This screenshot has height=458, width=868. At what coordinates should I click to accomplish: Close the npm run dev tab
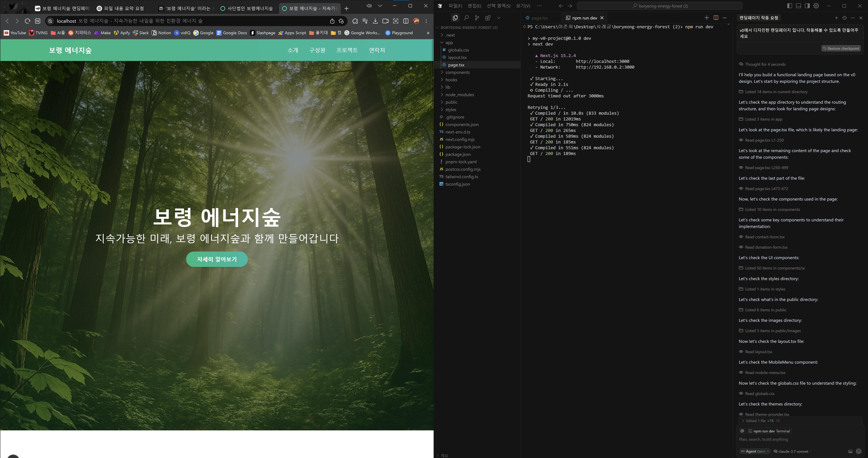point(602,18)
